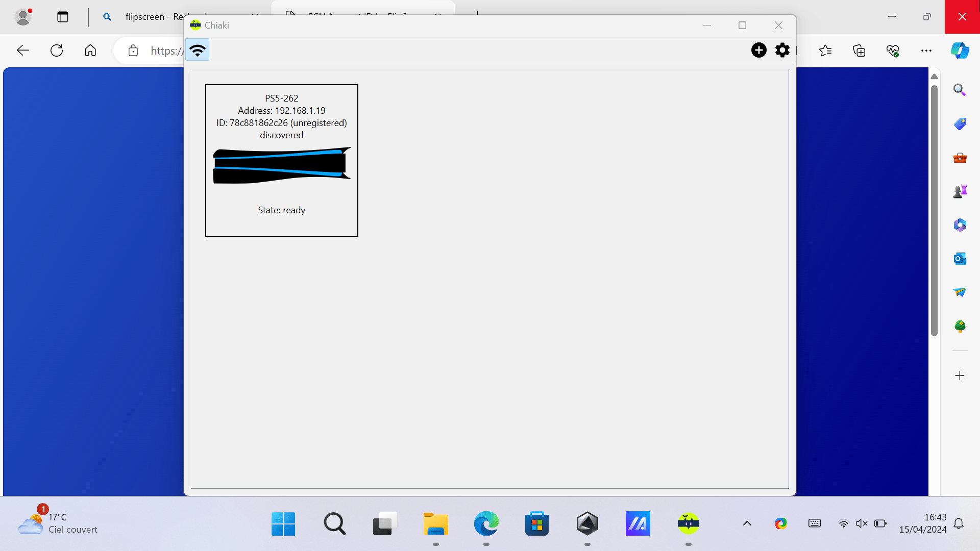Refresh the Edge browser page
980x551 pixels.
(x=57, y=51)
